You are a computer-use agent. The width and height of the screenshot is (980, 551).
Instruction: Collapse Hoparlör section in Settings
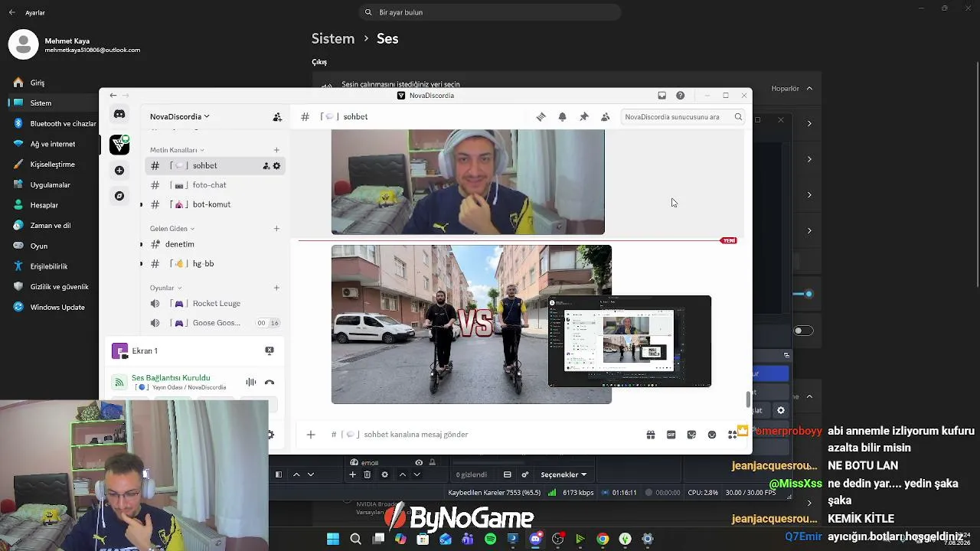point(809,88)
